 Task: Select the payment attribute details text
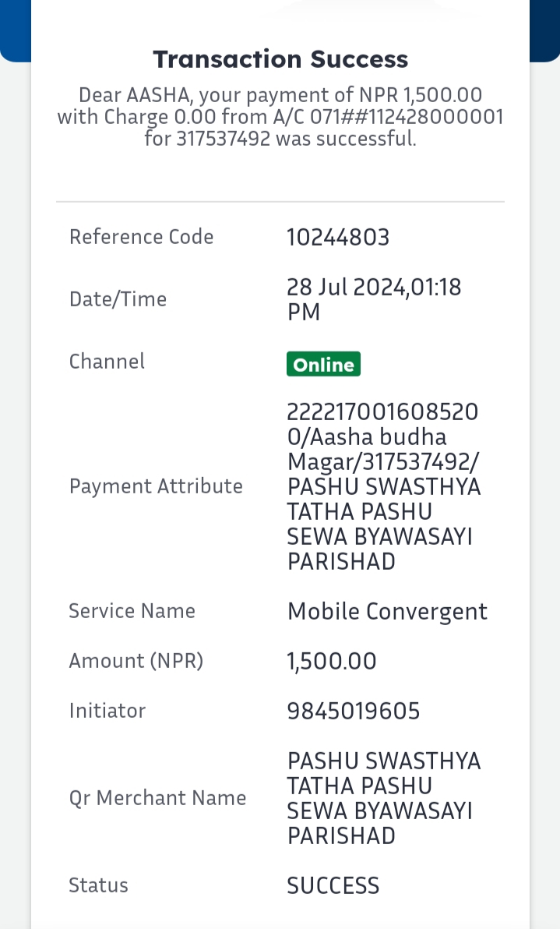(x=384, y=486)
